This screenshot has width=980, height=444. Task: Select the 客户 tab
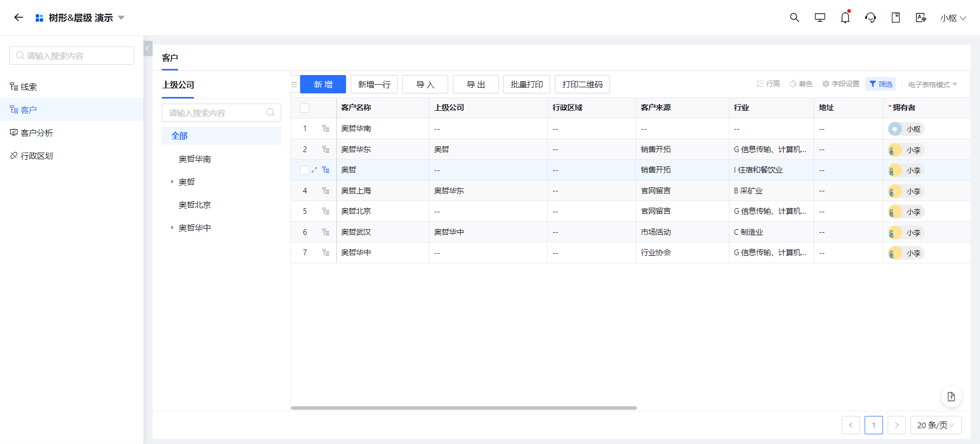click(170, 58)
